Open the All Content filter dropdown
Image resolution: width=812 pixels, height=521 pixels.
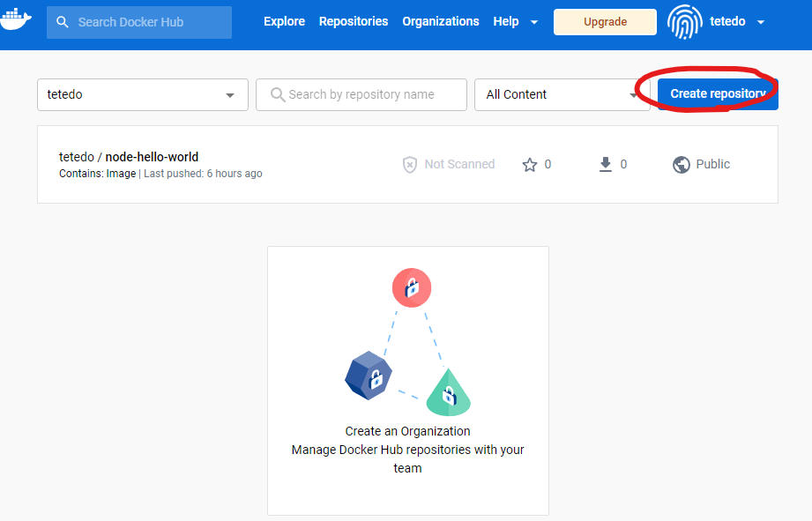(x=562, y=95)
